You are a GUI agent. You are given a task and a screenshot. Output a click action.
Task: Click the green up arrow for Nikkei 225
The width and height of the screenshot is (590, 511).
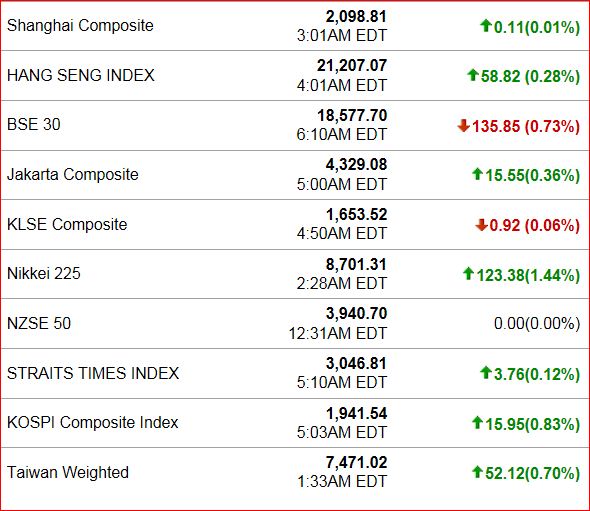[x=468, y=274]
